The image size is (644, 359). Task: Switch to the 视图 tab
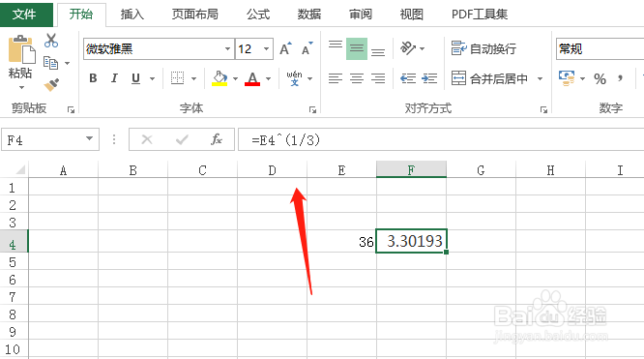[x=412, y=15]
